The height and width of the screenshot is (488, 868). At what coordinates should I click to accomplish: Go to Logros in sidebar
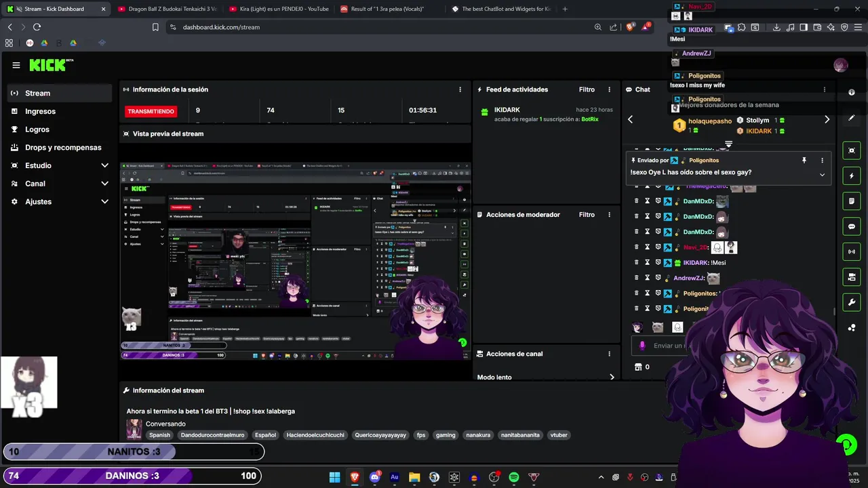[60, 129]
